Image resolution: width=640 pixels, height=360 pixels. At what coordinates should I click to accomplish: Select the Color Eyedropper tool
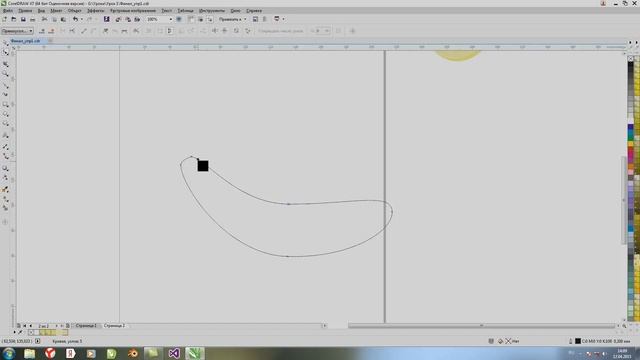(5, 190)
